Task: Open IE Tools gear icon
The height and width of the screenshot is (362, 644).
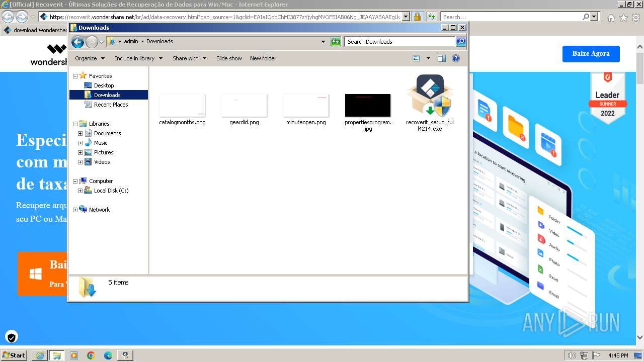Action: coord(636,18)
